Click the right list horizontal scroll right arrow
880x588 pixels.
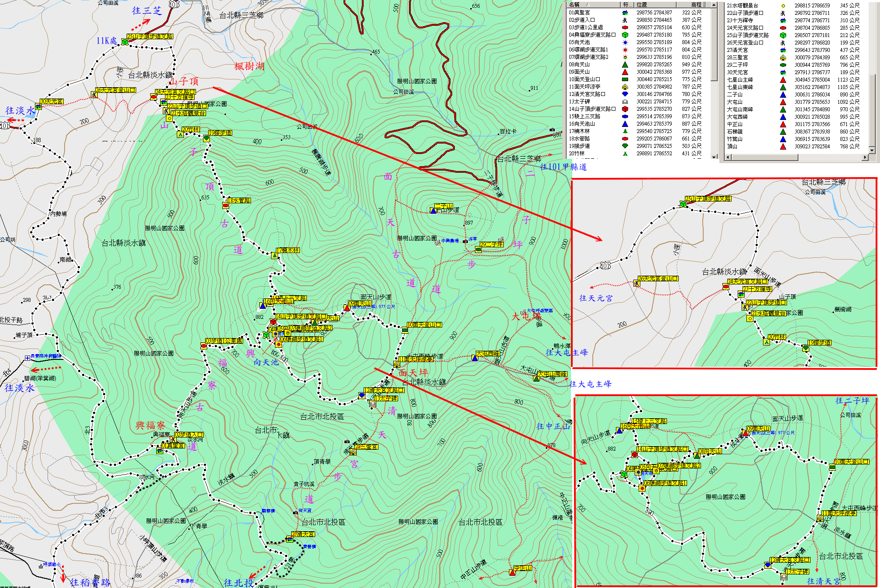click(x=865, y=157)
